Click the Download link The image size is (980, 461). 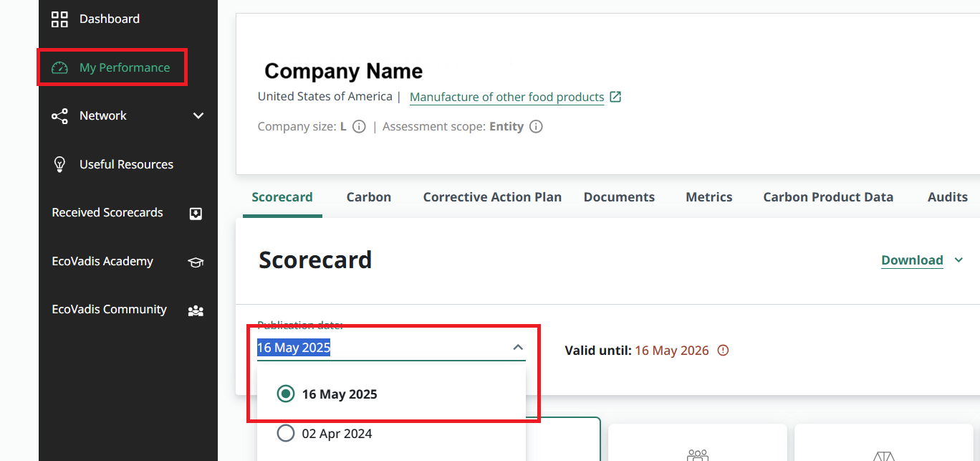(912, 260)
